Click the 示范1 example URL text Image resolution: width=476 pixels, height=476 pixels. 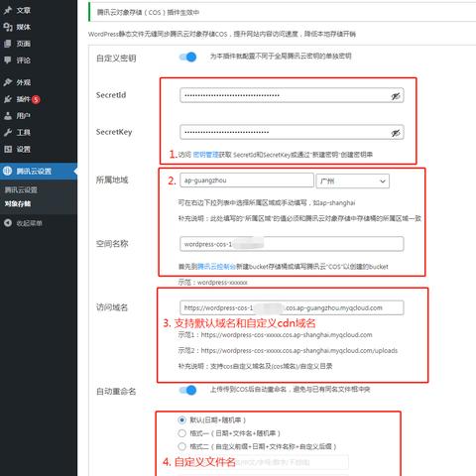pos(275,335)
